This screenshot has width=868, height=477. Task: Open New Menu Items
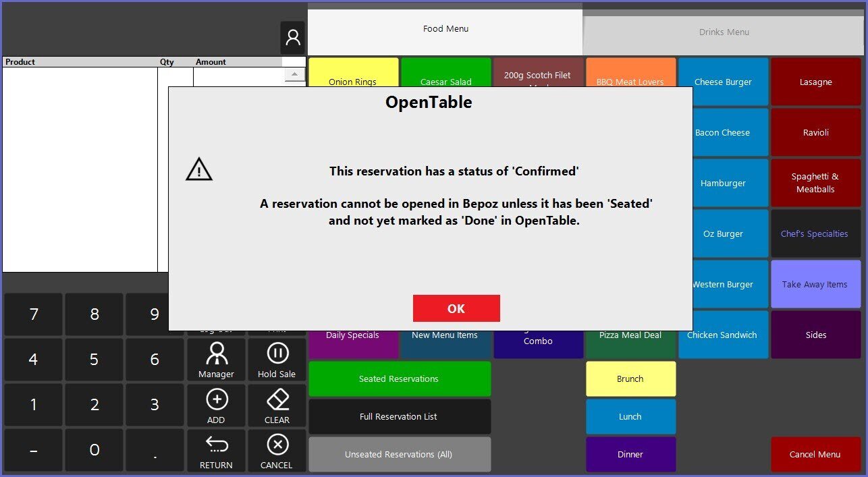445,344
